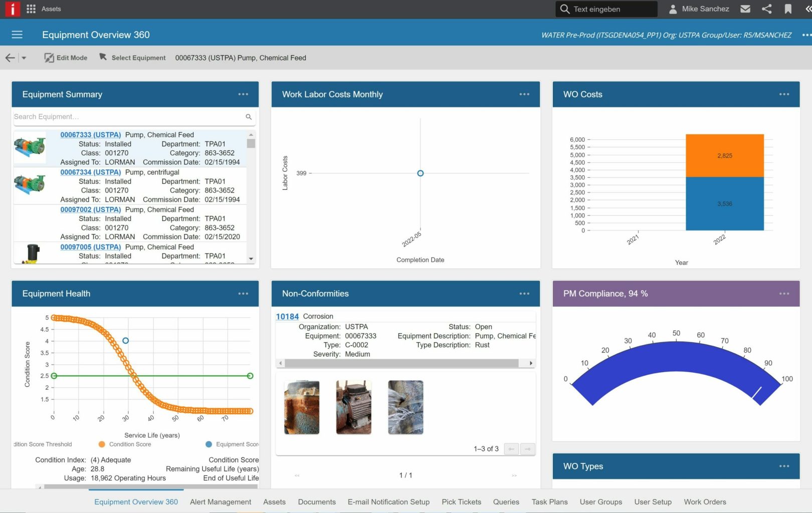Click the bookmark icon in top bar
The width and height of the screenshot is (812, 513).
point(788,9)
